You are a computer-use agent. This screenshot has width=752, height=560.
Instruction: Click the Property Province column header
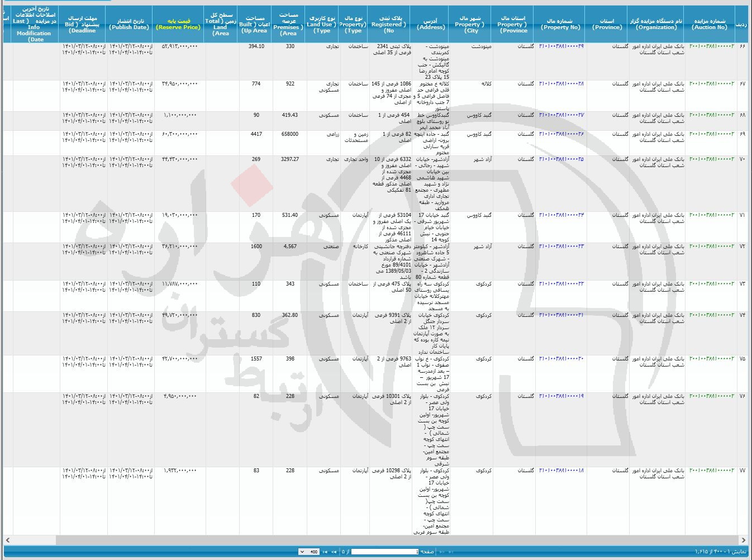513,24
